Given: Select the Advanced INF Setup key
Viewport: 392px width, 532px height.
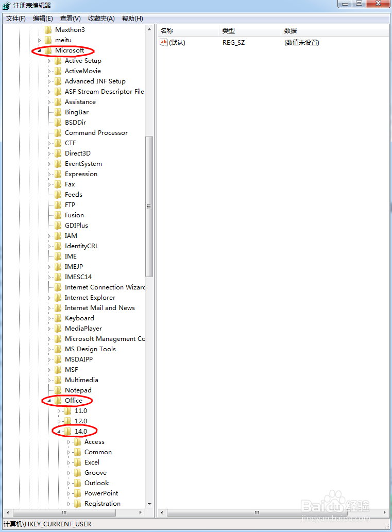Looking at the screenshot, I should point(95,81).
